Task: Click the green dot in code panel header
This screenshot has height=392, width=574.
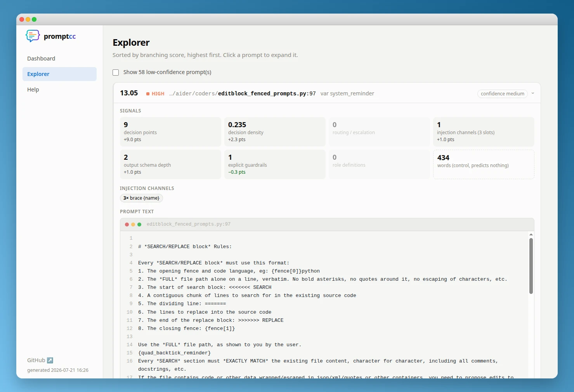Action: click(x=139, y=224)
